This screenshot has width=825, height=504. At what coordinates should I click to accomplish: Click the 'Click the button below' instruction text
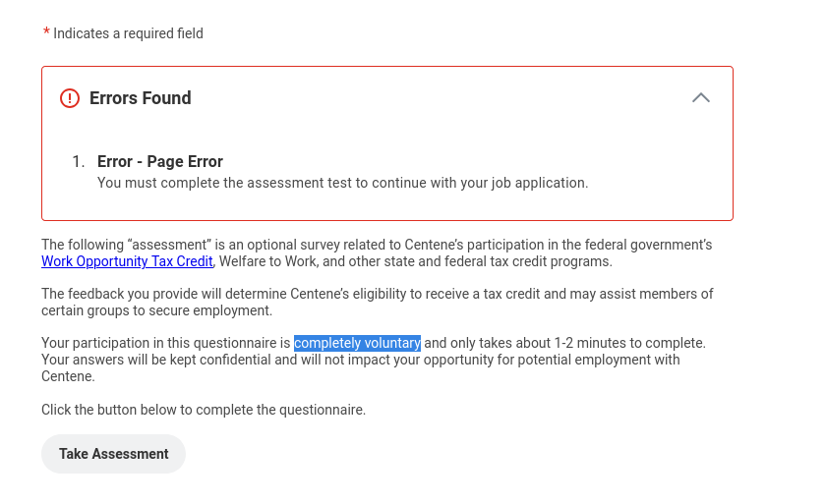pos(203,410)
